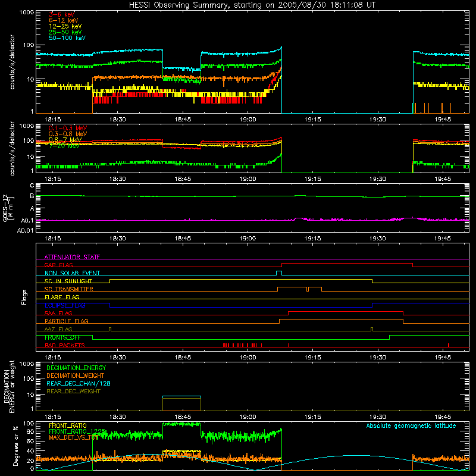Click the 80 tick on Degrees axis
The width and height of the screenshot is (476, 476).
[x=30, y=431]
